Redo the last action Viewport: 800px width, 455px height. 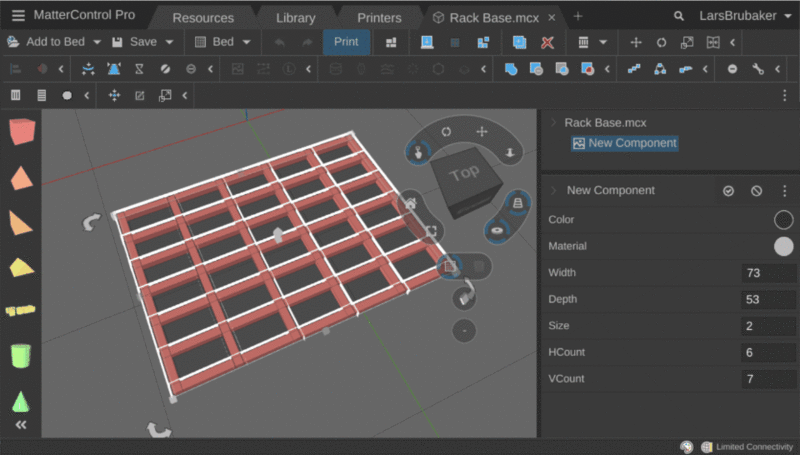coord(307,42)
